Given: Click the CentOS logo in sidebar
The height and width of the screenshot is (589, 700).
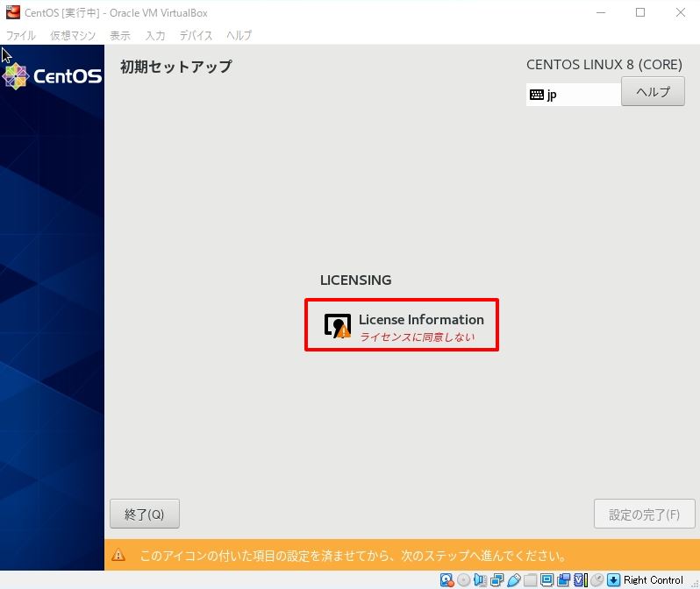Looking at the screenshot, I should pos(53,76).
